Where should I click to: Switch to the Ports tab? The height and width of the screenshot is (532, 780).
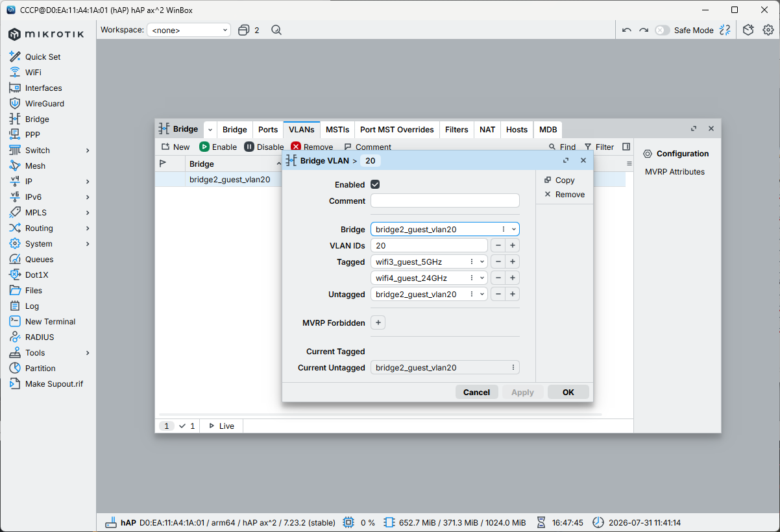pyautogui.click(x=268, y=129)
